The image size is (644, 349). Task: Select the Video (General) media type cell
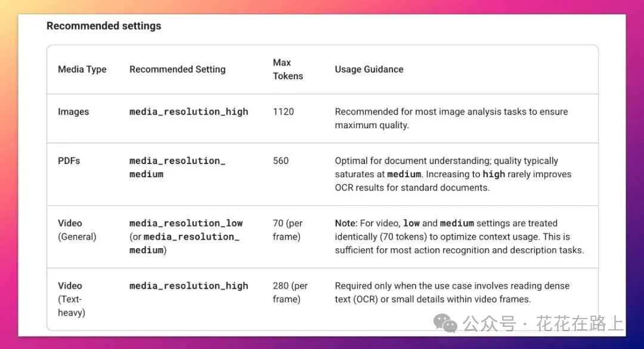[x=77, y=230]
